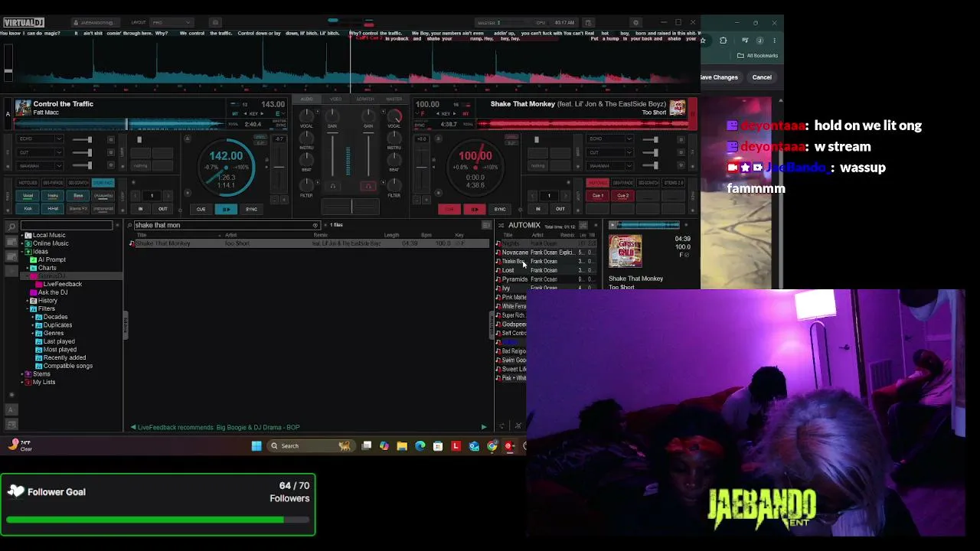Viewport: 980px width, 551px height.
Task: Adjust the crossfader slider
Action: click(351, 207)
